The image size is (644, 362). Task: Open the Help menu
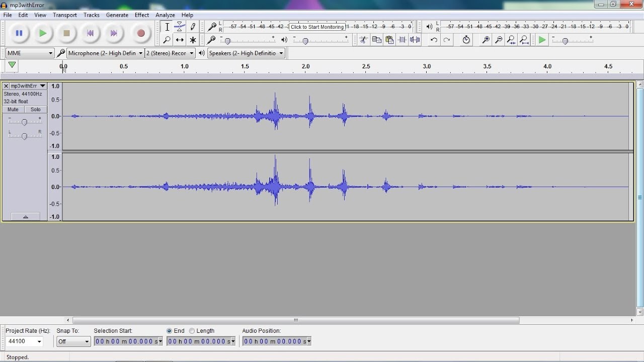pyautogui.click(x=187, y=15)
